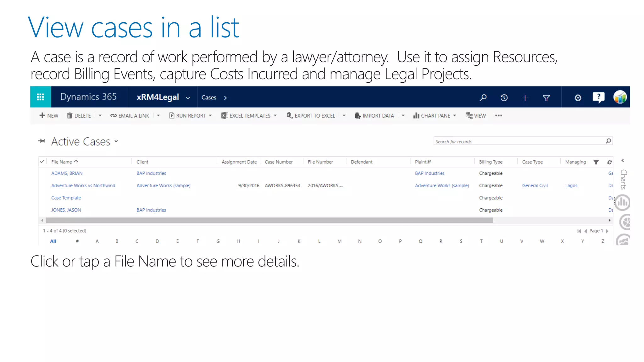The image size is (644, 362).
Task: Click the search magnifier in the navigation bar
Action: (x=483, y=98)
